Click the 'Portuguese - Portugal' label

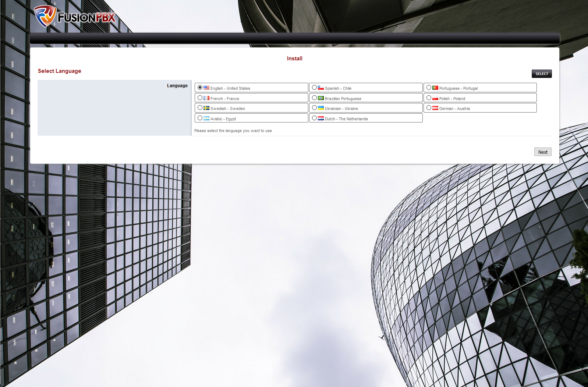coord(458,88)
